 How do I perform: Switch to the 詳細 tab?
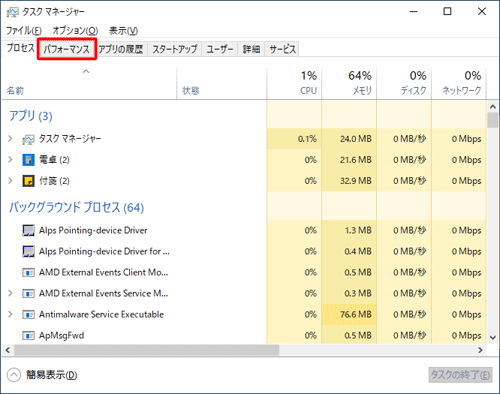[251, 49]
